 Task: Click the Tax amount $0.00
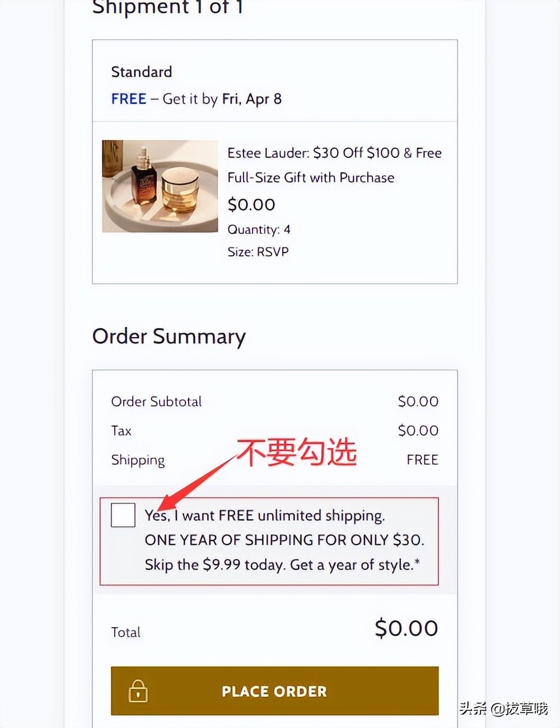tap(418, 431)
